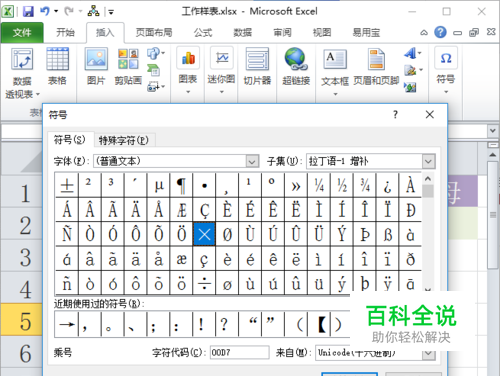Click the hierarchy chart quick access icon
500x376 pixels.
coord(93,11)
